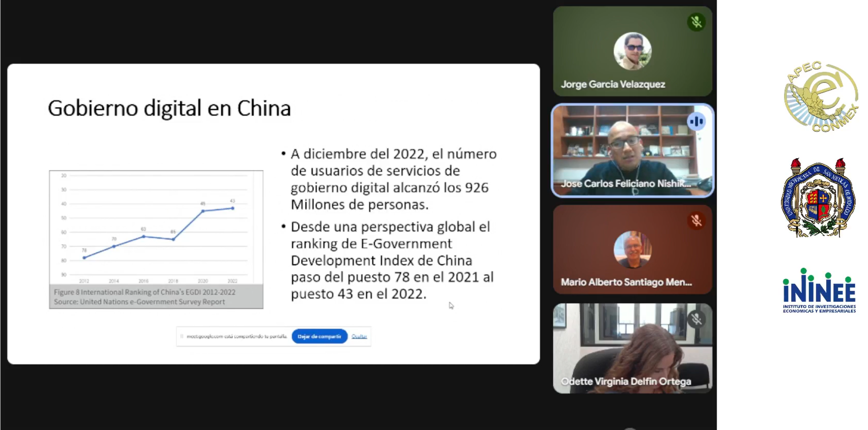Click Jorge Garcia Velazquez's profile avatar
Viewport: 868px width, 430px height.
coord(632,51)
